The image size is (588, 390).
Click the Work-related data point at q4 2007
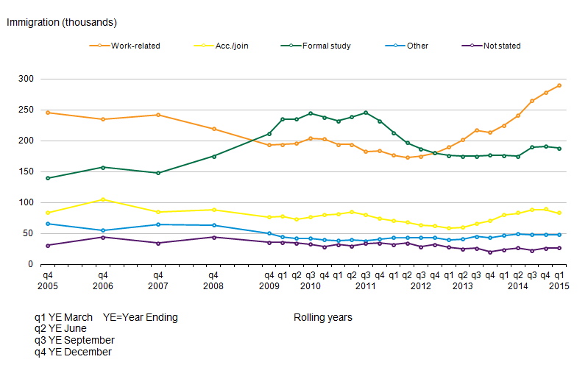tap(158, 115)
